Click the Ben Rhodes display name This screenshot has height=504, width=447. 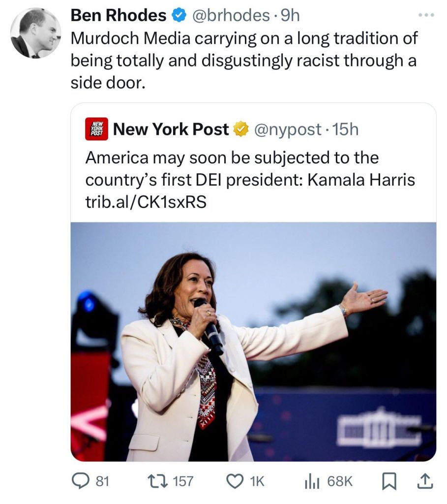118,16
